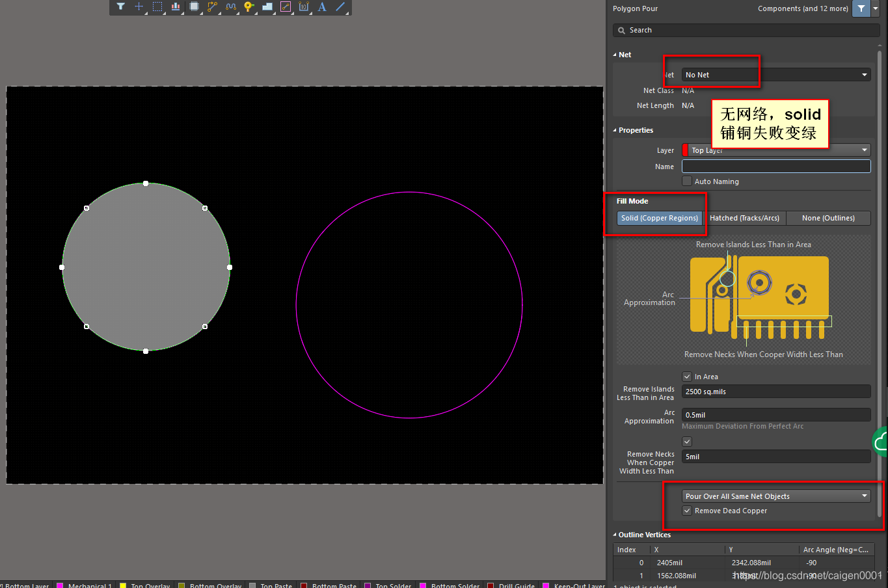Image resolution: width=888 pixels, height=588 pixels.
Task: Select the gray filled circular polygon pour
Action: (x=146, y=267)
